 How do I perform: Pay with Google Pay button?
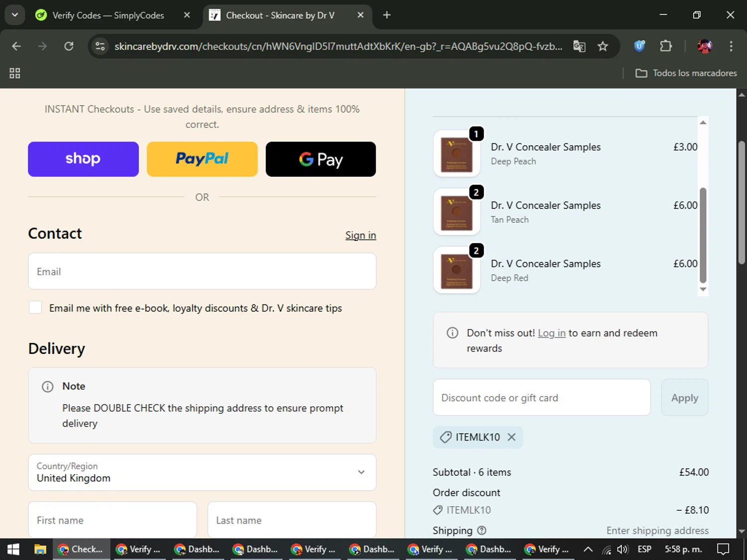tap(321, 159)
